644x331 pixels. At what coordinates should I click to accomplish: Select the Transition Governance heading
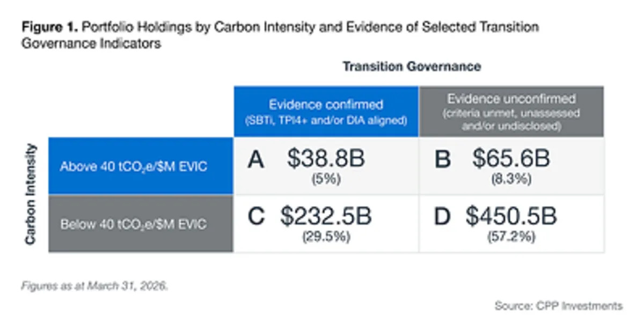click(412, 67)
